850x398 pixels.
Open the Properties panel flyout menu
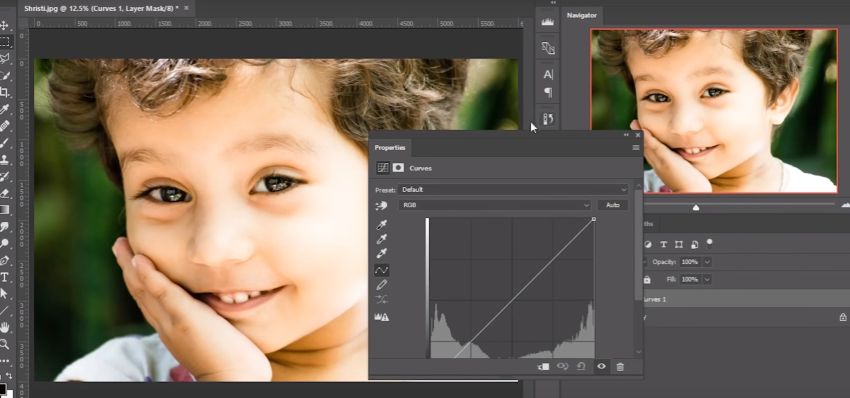point(636,147)
